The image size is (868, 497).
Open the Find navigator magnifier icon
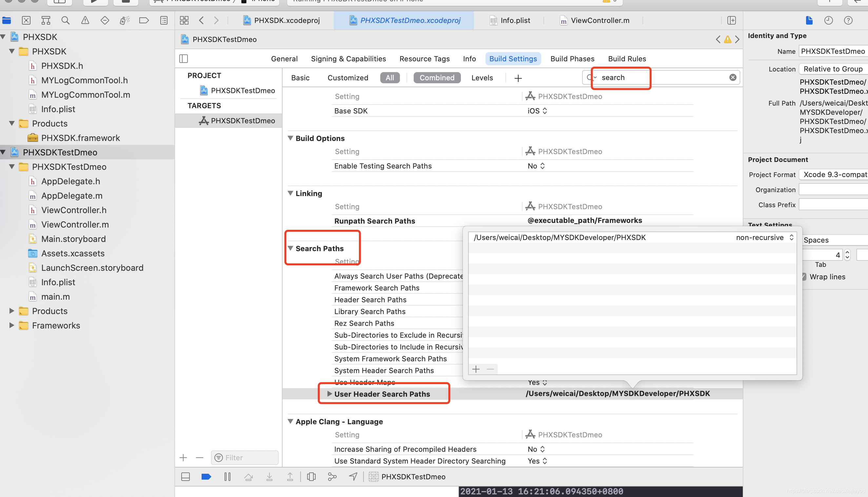[65, 20]
